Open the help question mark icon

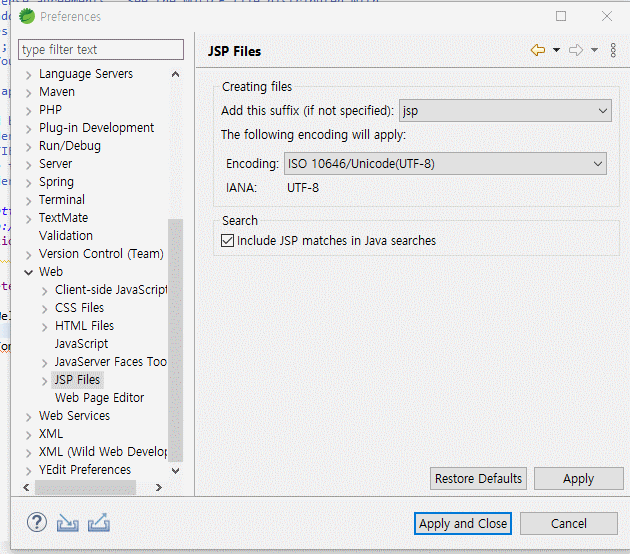point(37,523)
